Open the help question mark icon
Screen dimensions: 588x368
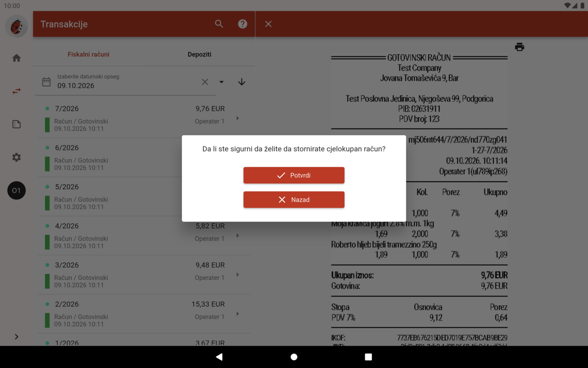click(243, 24)
